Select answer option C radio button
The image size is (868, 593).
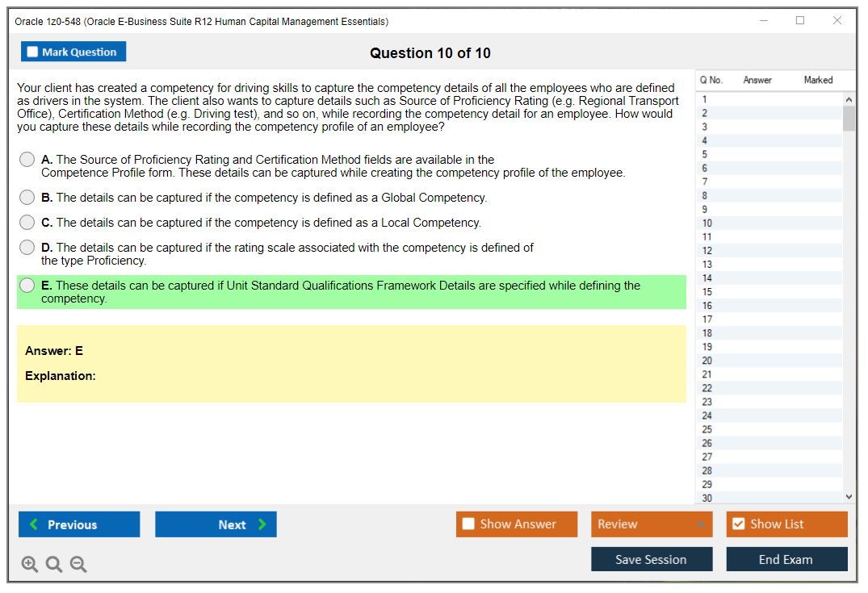pyautogui.click(x=26, y=222)
